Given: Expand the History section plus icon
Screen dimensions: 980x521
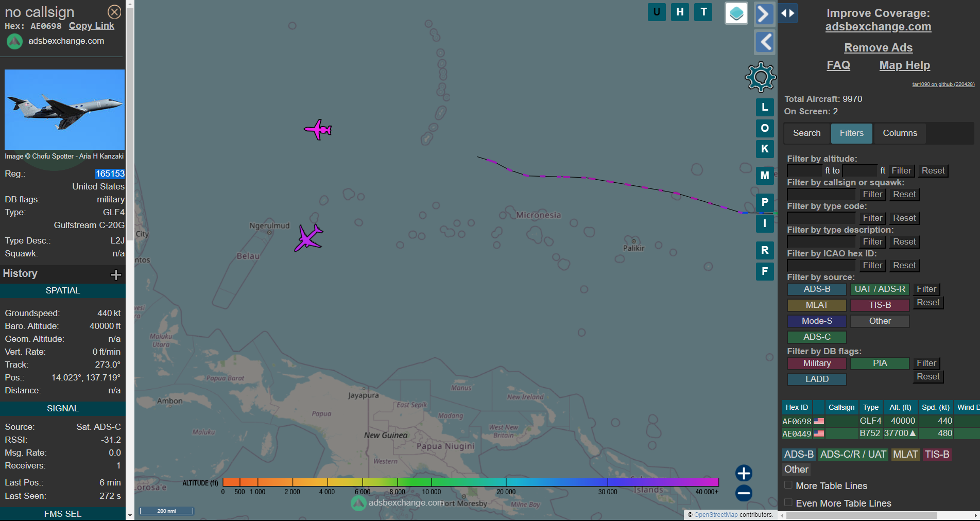Looking at the screenshot, I should (116, 275).
